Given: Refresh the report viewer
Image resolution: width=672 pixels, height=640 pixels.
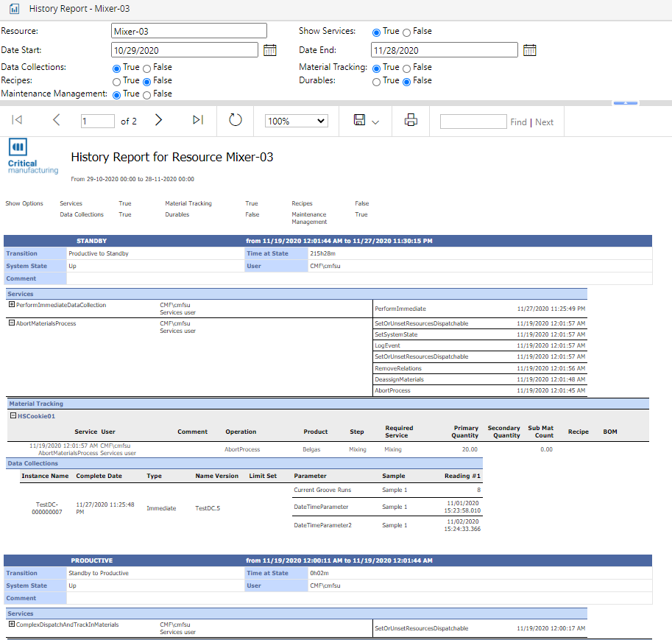Looking at the screenshot, I should [236, 121].
